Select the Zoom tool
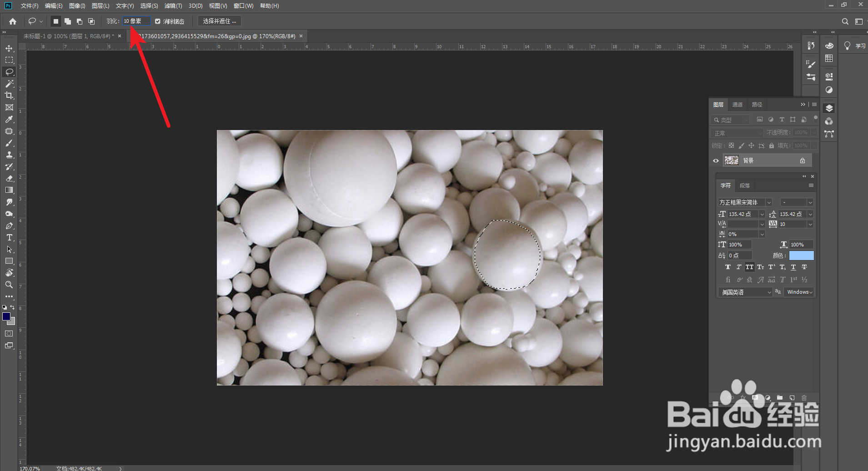Screen dimensions: 868x471 [x=9, y=285]
